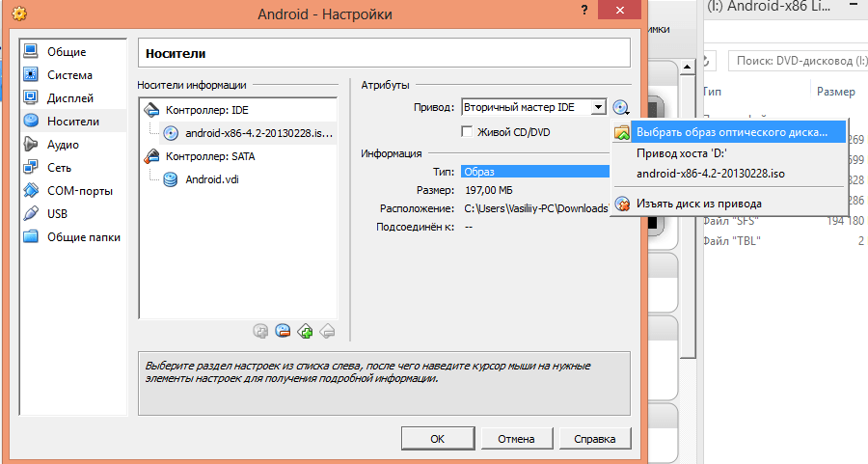Screen dimensions: 868x464
Task: Open the Система settings section
Action: click(69, 74)
